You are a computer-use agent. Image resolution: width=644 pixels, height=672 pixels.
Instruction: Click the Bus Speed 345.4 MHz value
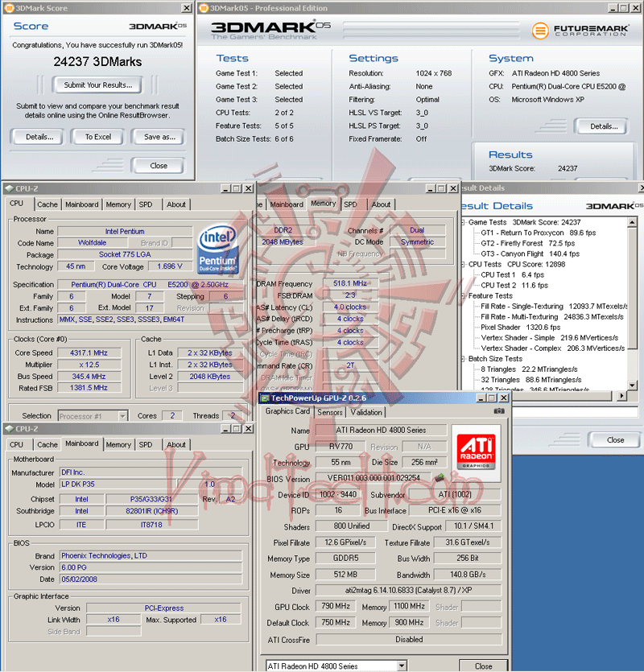(x=89, y=377)
